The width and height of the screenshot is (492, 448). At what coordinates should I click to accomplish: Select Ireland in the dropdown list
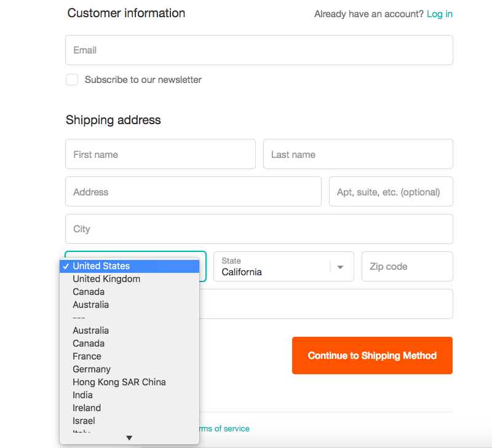point(87,408)
